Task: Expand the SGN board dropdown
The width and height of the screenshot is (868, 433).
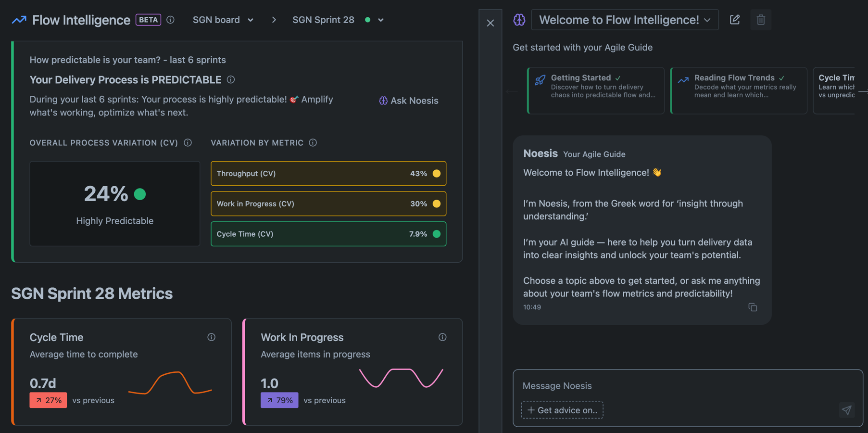Action: pyautogui.click(x=223, y=20)
